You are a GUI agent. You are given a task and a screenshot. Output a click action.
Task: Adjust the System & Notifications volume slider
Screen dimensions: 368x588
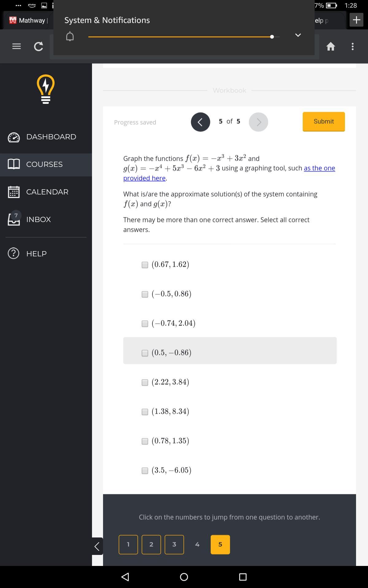tap(272, 37)
